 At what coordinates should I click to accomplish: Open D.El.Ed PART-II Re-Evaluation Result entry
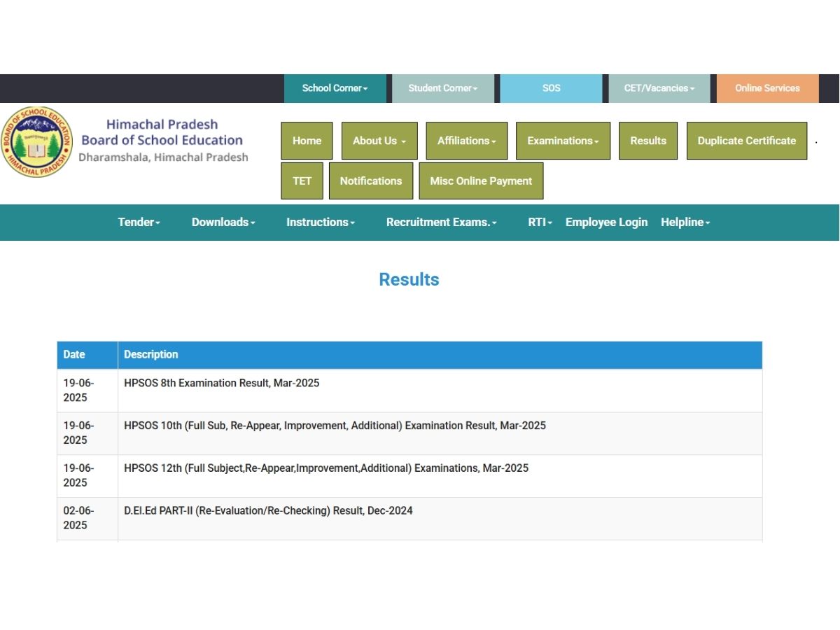268,510
